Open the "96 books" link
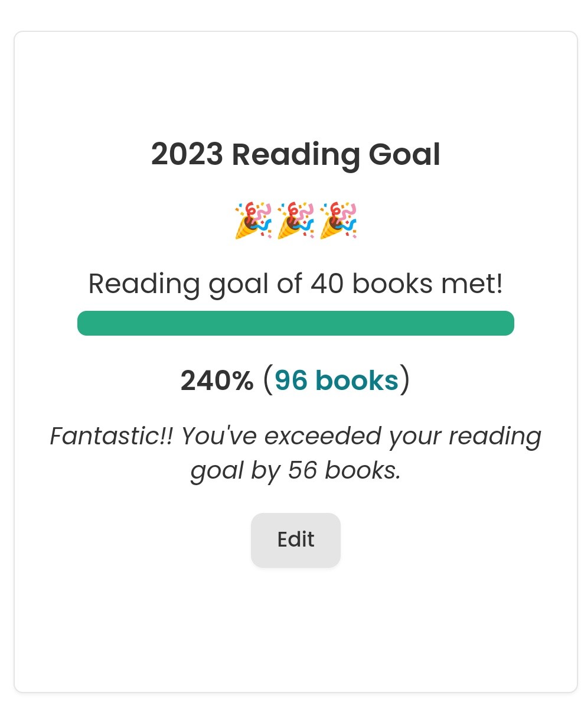 (x=337, y=381)
